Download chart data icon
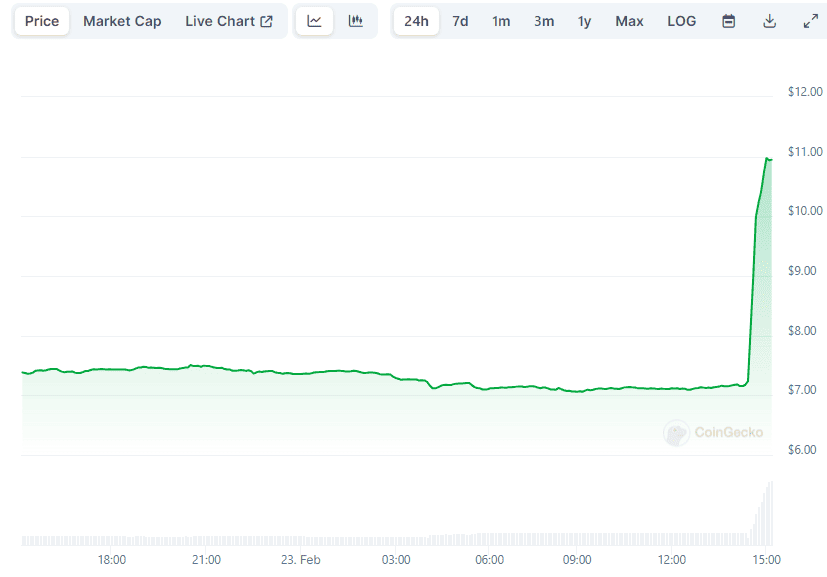The width and height of the screenshot is (827, 577). coord(770,21)
